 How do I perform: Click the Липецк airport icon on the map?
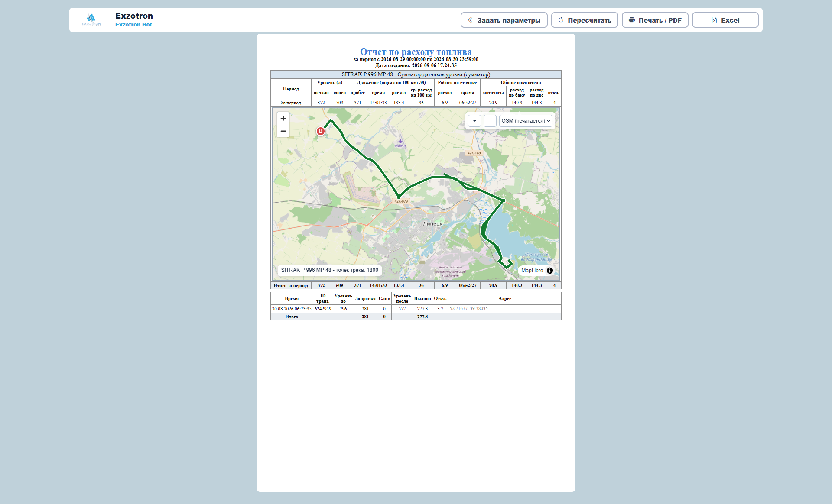coord(400,141)
